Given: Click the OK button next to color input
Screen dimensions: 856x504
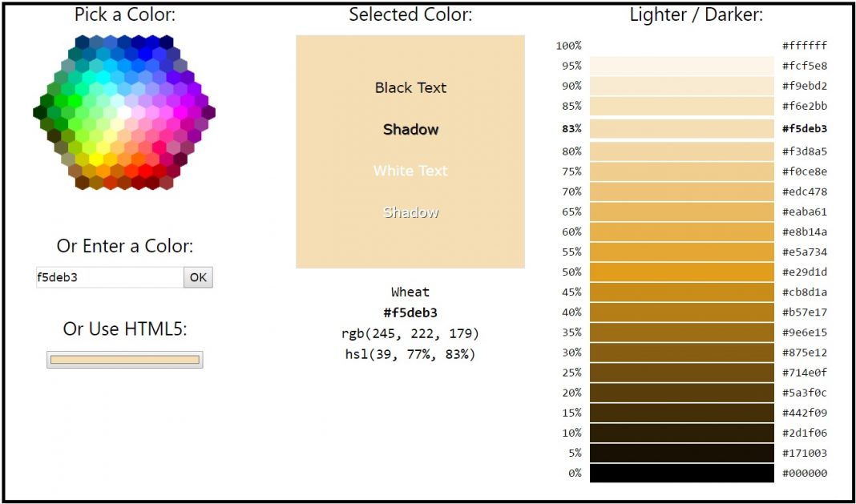Looking at the screenshot, I should click(198, 277).
